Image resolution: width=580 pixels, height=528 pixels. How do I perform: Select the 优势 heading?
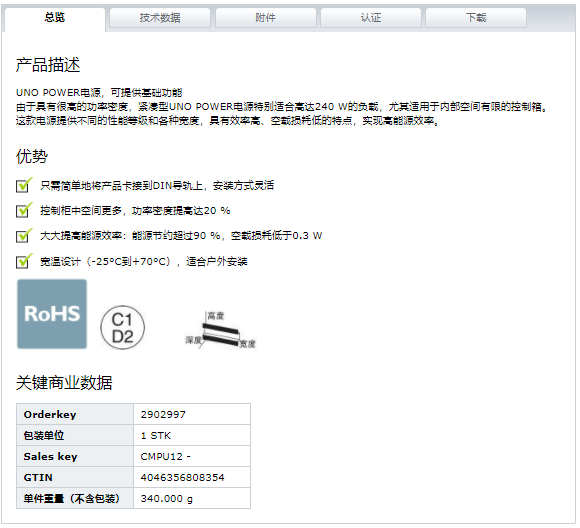coord(32,156)
